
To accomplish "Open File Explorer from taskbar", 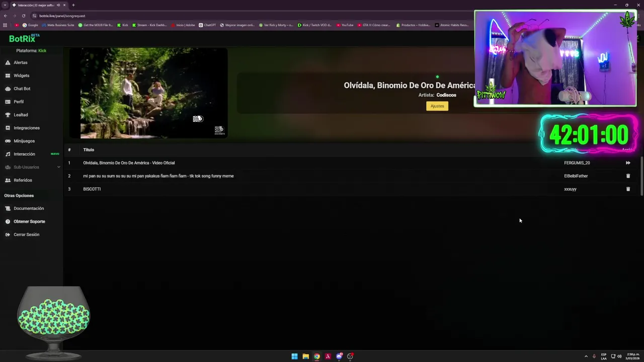I will 305,356.
